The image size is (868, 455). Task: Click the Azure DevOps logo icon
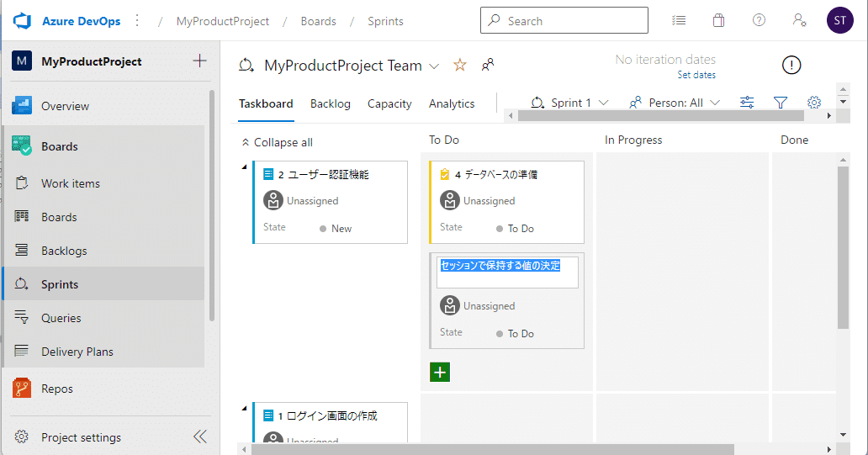coord(22,21)
